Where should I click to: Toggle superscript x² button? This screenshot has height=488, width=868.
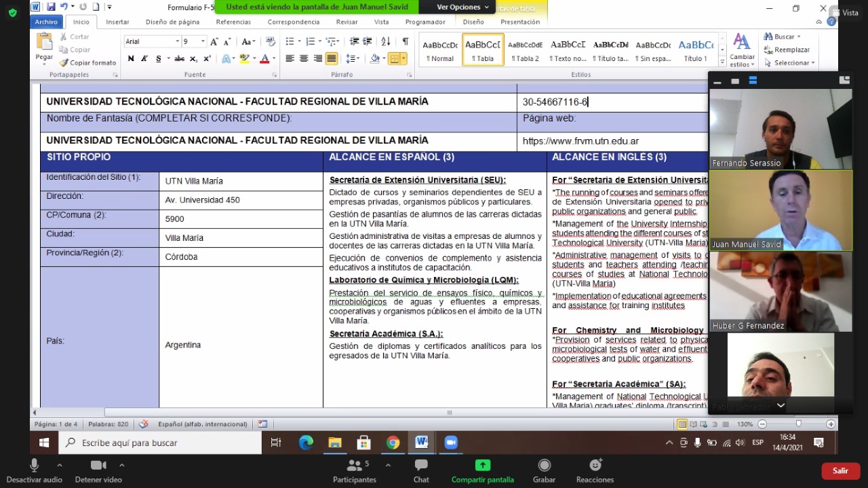(x=207, y=58)
